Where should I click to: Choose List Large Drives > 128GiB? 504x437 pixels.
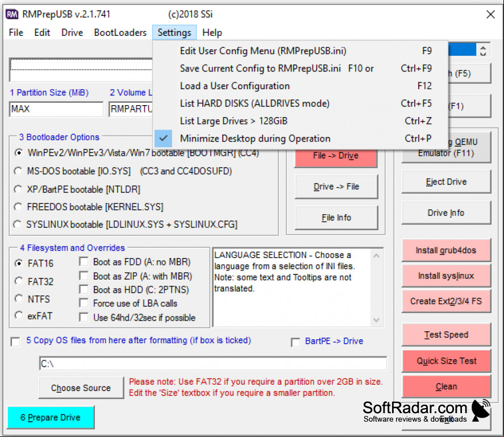point(300,121)
